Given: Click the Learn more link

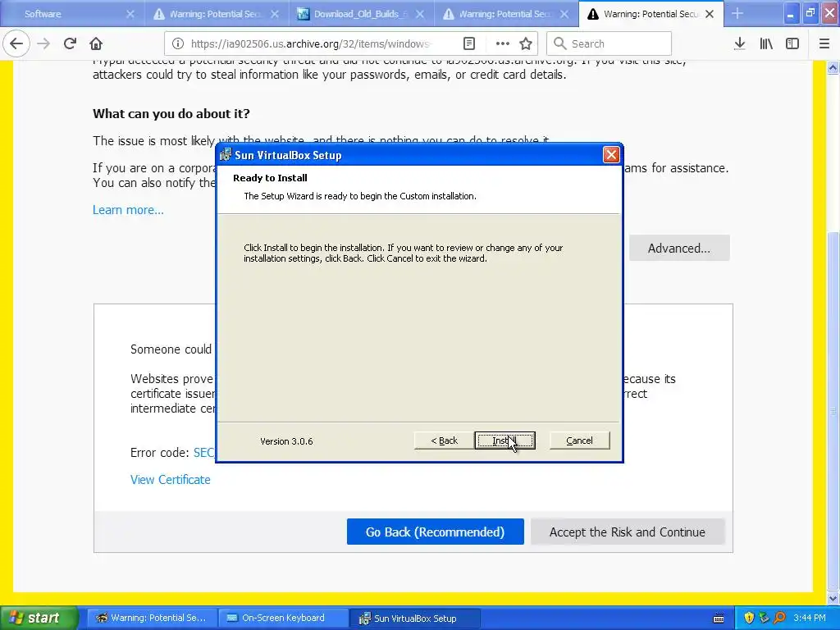Looking at the screenshot, I should (128, 210).
